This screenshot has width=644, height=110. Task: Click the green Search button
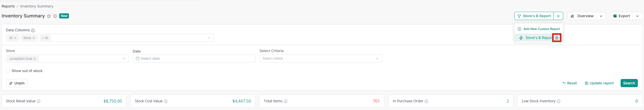pos(629,83)
